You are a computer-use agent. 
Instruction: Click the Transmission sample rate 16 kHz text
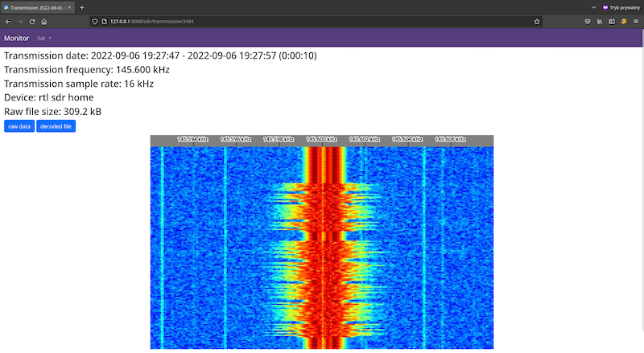point(79,84)
